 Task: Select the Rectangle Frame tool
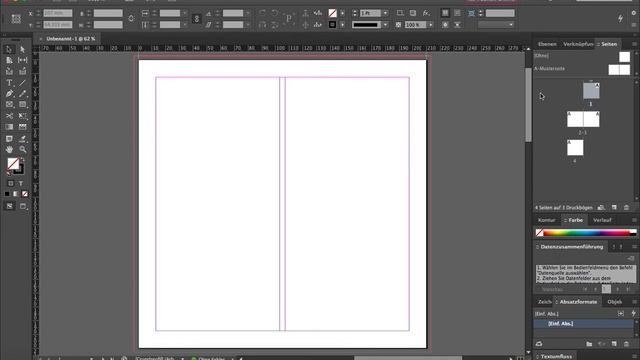coord(9,105)
